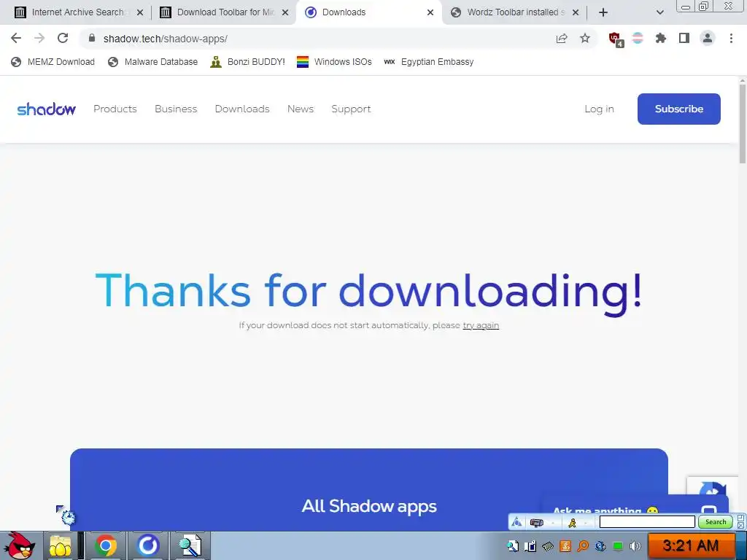Screen dimensions: 747x560
Task: Open the MEMZ Download bookmark
Action: pyautogui.click(x=53, y=62)
